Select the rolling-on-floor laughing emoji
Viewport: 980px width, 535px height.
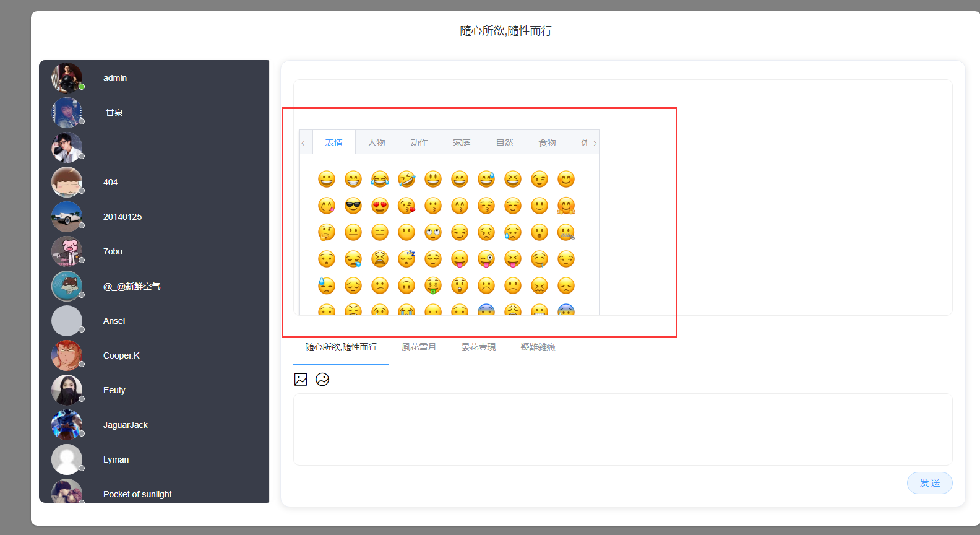pos(406,179)
